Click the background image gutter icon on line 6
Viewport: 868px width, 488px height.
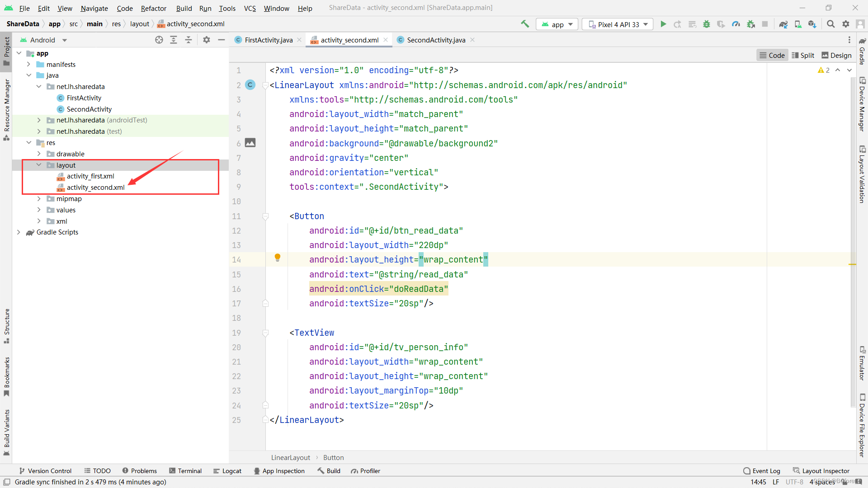coord(250,143)
